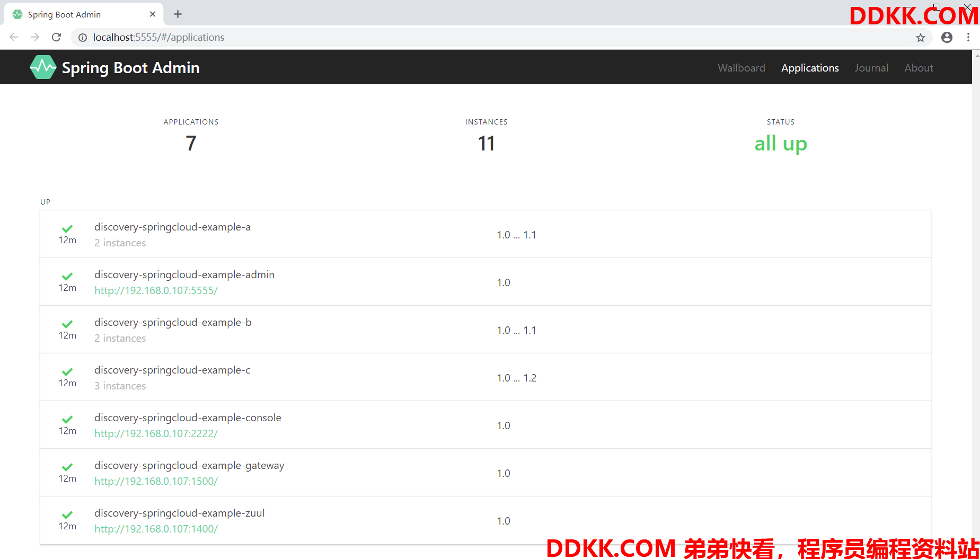Click the instances count 11
The width and height of the screenshot is (980, 559).
tap(486, 144)
